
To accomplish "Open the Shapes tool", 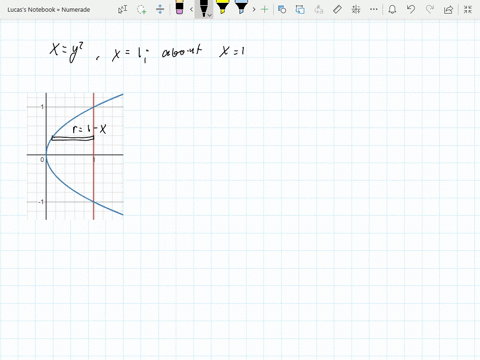I will [282, 9].
